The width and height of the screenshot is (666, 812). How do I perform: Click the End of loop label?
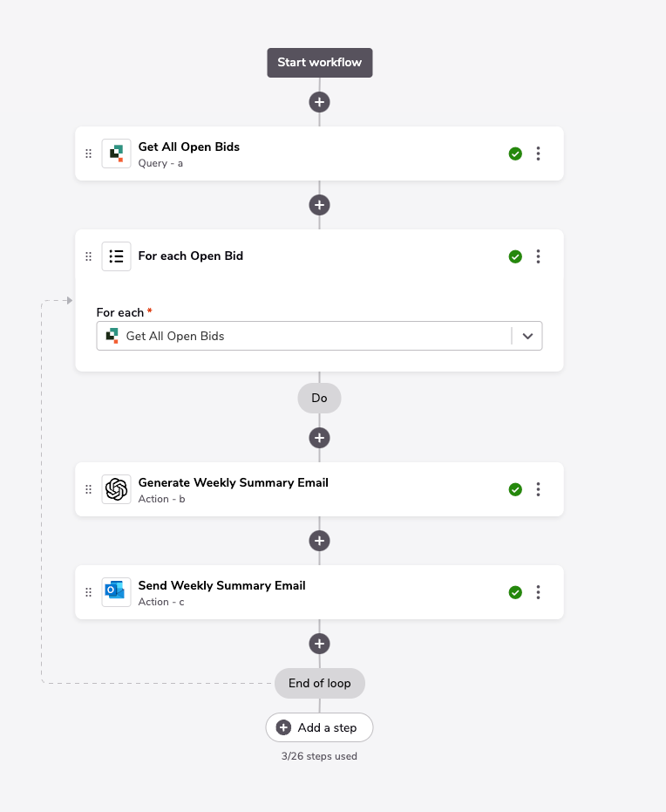point(319,683)
